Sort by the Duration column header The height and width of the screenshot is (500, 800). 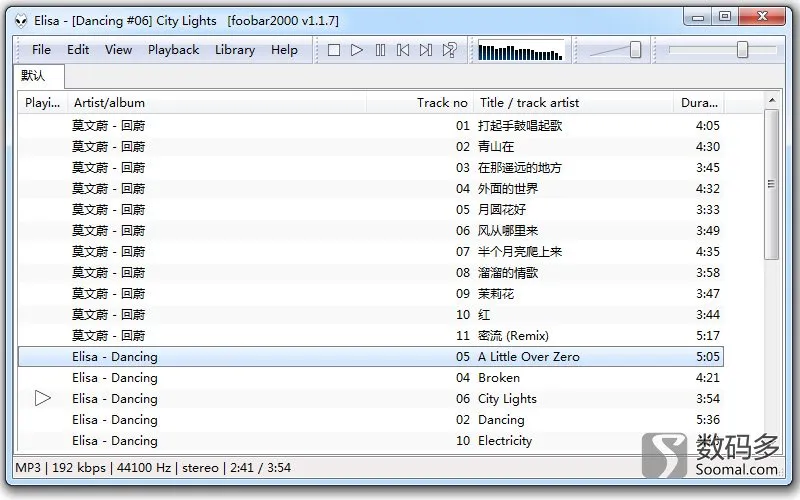tap(699, 103)
